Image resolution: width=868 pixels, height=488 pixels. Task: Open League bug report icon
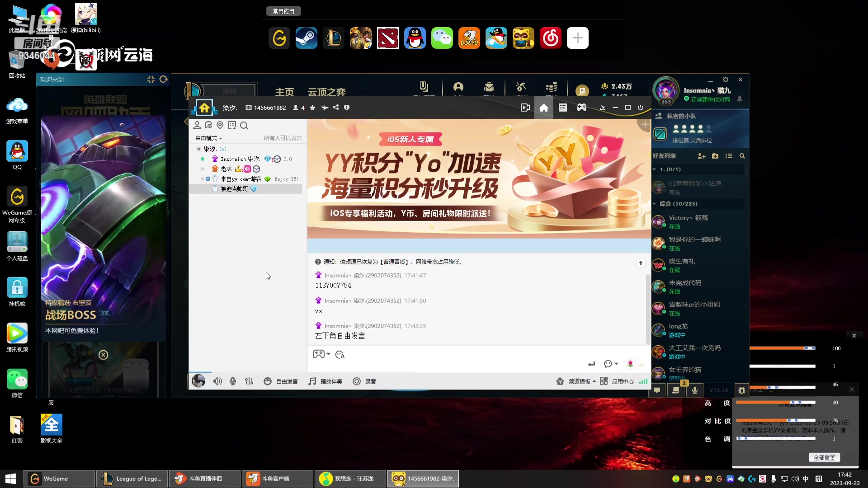click(742, 390)
